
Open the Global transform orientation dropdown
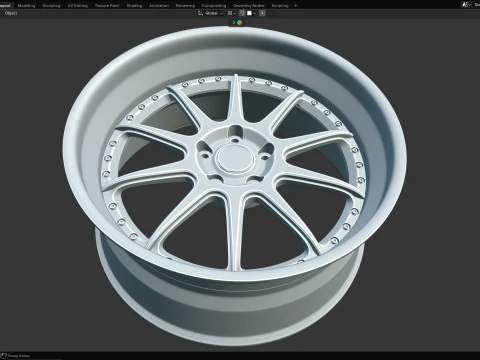[x=210, y=13]
